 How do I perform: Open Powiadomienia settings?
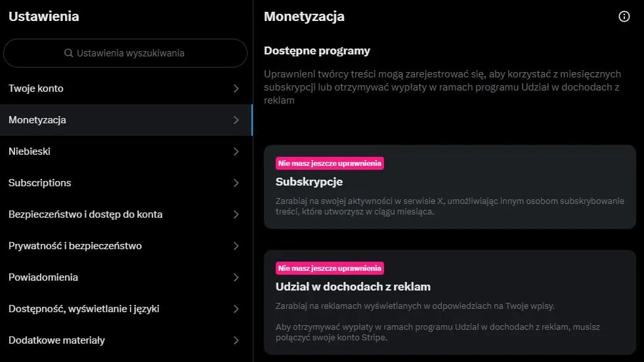[43, 277]
